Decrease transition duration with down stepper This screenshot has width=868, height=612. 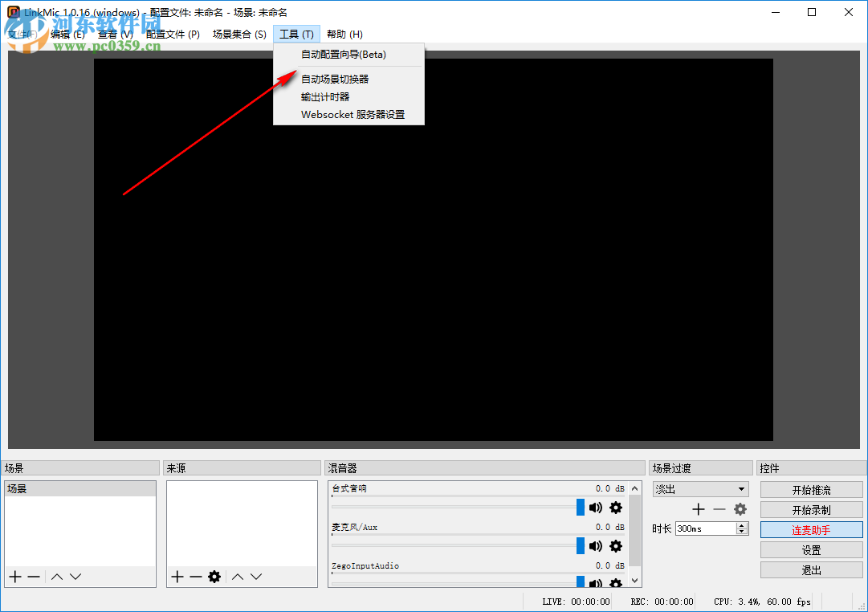[742, 532]
